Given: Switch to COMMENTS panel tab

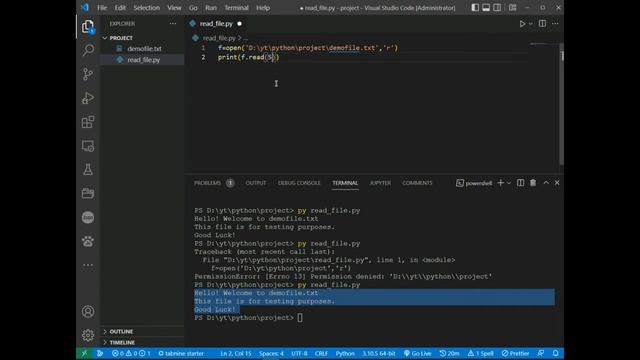Looking at the screenshot, I should click(x=417, y=183).
